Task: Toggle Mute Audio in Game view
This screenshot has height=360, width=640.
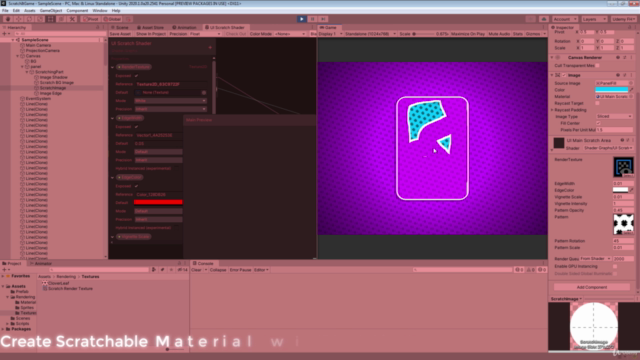Action: pos(499,34)
